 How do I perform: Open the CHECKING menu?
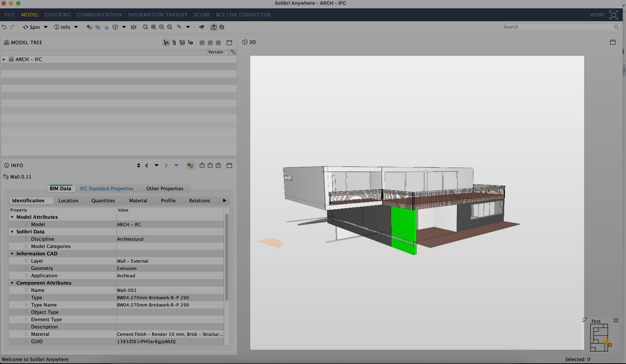[x=58, y=15]
